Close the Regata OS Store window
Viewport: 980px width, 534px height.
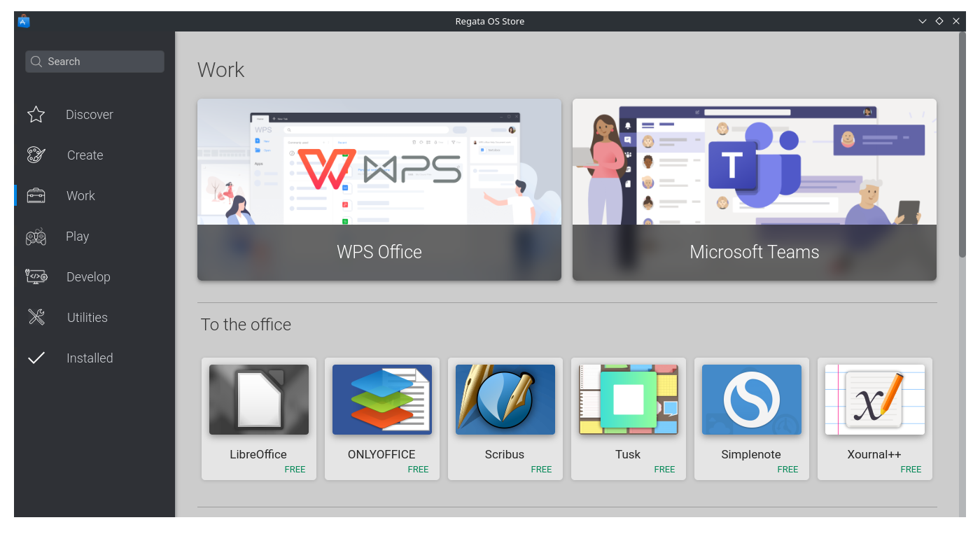[x=956, y=21]
